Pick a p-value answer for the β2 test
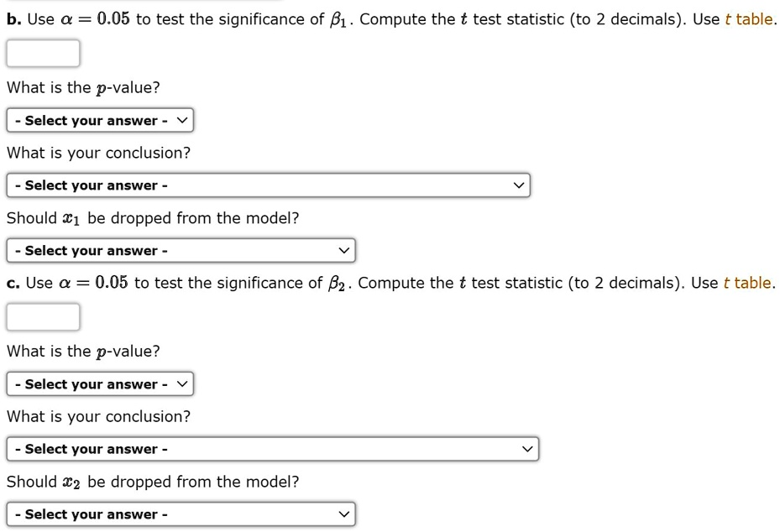The width and height of the screenshot is (780, 532). (x=99, y=383)
